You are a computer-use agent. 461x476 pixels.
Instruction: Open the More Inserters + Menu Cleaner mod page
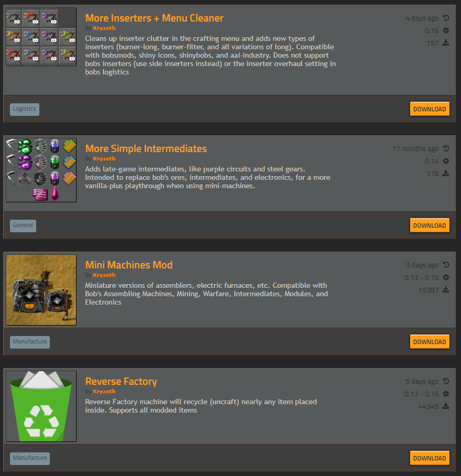pos(154,18)
